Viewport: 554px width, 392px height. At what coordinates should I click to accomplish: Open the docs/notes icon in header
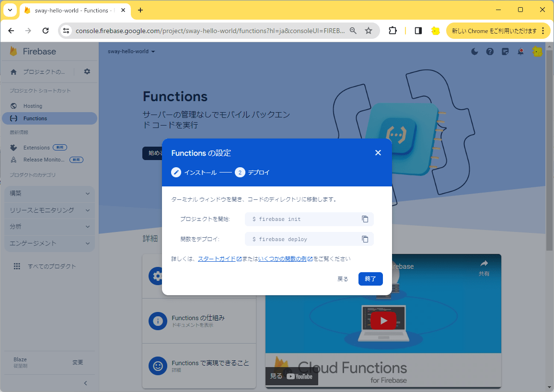[x=505, y=52]
